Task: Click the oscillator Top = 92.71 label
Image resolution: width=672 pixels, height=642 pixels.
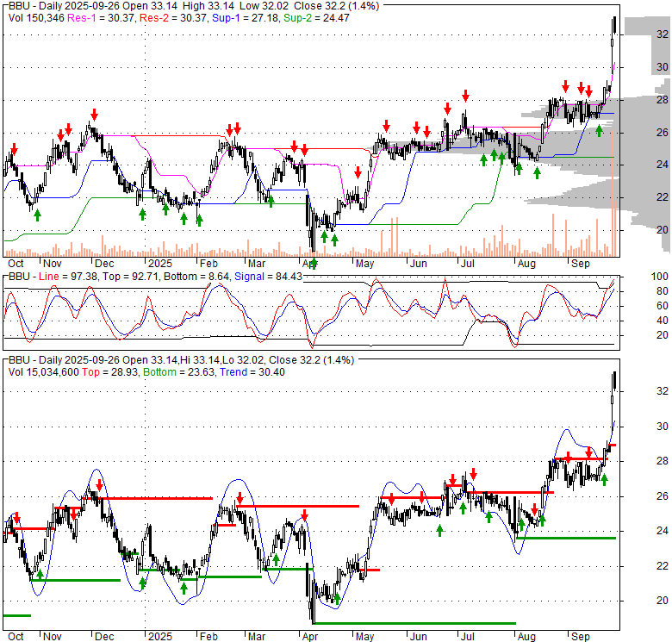Action: [x=130, y=277]
